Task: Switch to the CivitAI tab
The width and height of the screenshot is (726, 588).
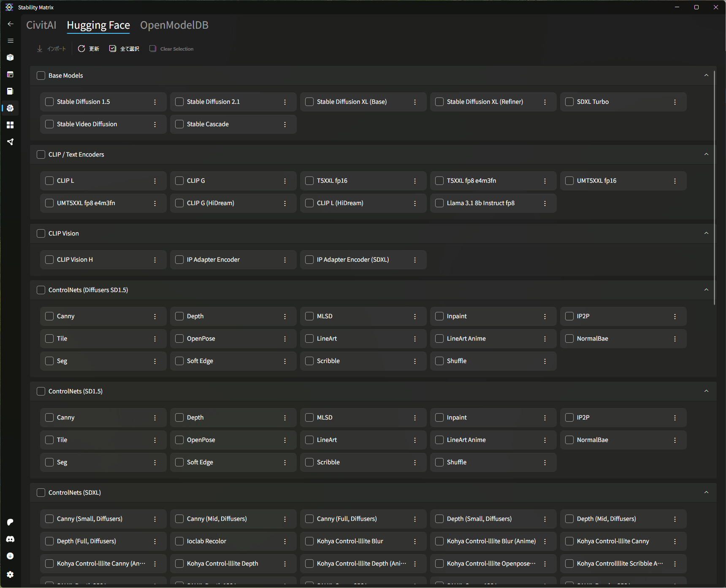Action: tap(41, 25)
